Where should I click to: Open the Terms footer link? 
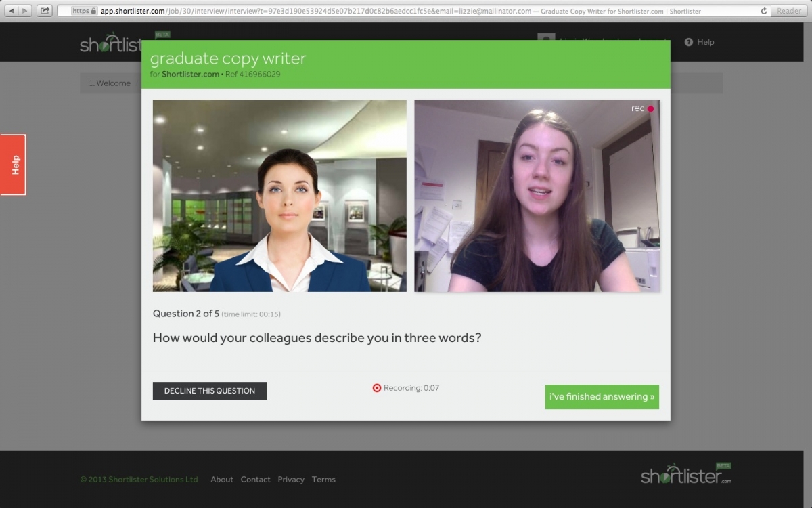pos(323,480)
